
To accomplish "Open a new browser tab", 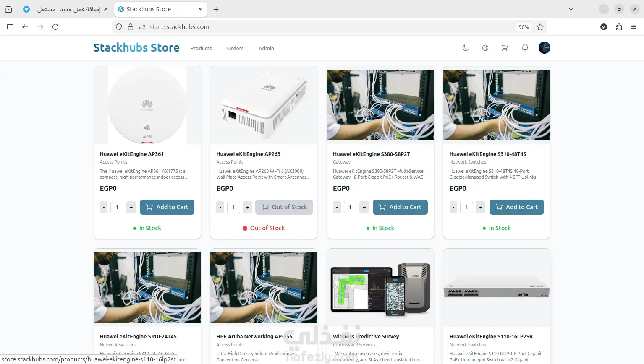I will (x=216, y=9).
